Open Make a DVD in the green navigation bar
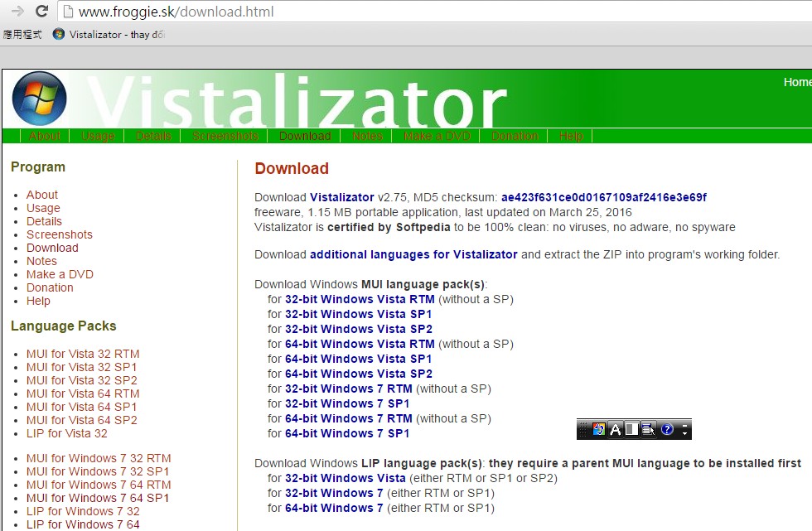Screen dimensions: 812x531 (437, 136)
